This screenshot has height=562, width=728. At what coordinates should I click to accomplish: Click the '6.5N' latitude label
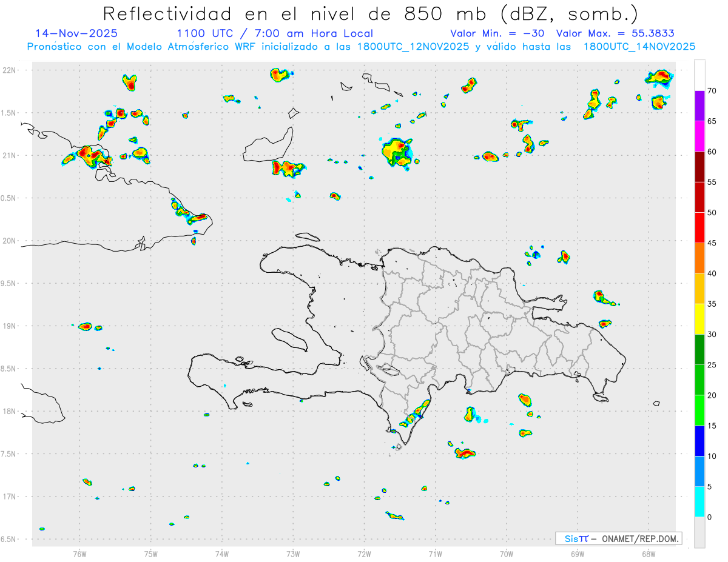click(9, 539)
